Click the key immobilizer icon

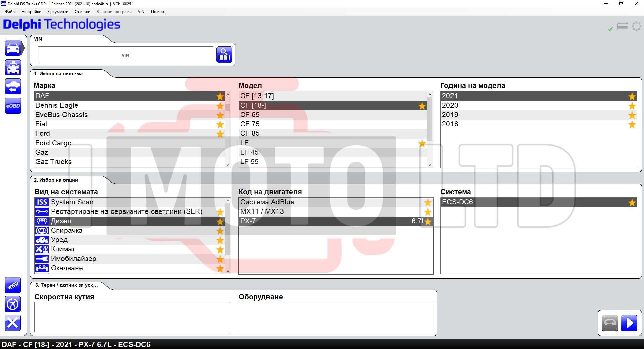click(x=42, y=259)
